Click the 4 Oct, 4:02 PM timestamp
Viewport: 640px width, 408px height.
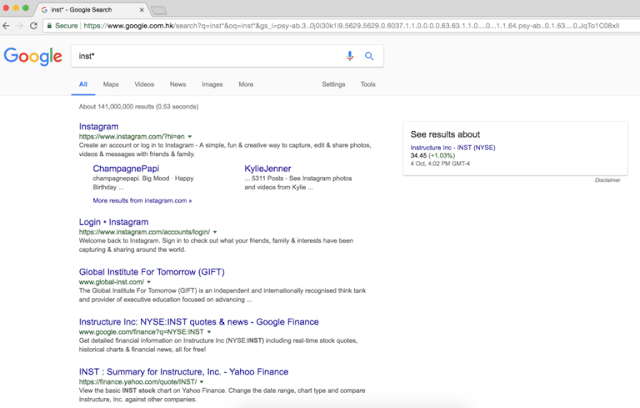click(x=440, y=164)
